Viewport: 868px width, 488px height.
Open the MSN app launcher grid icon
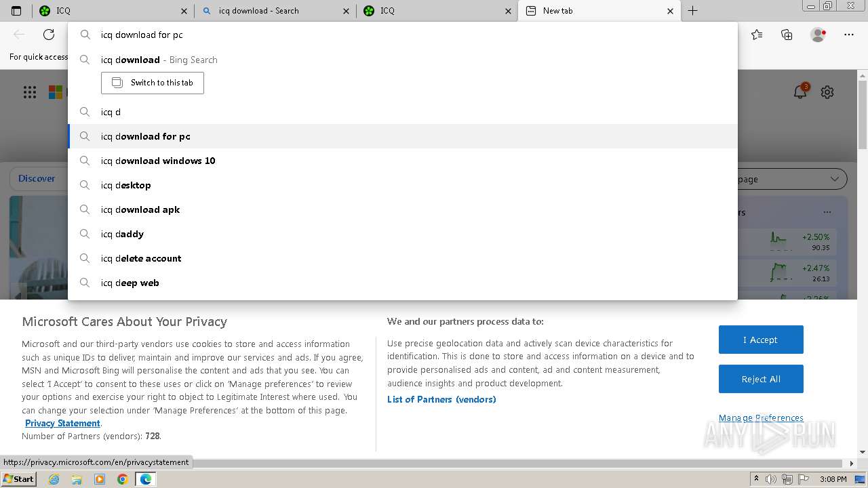click(30, 92)
